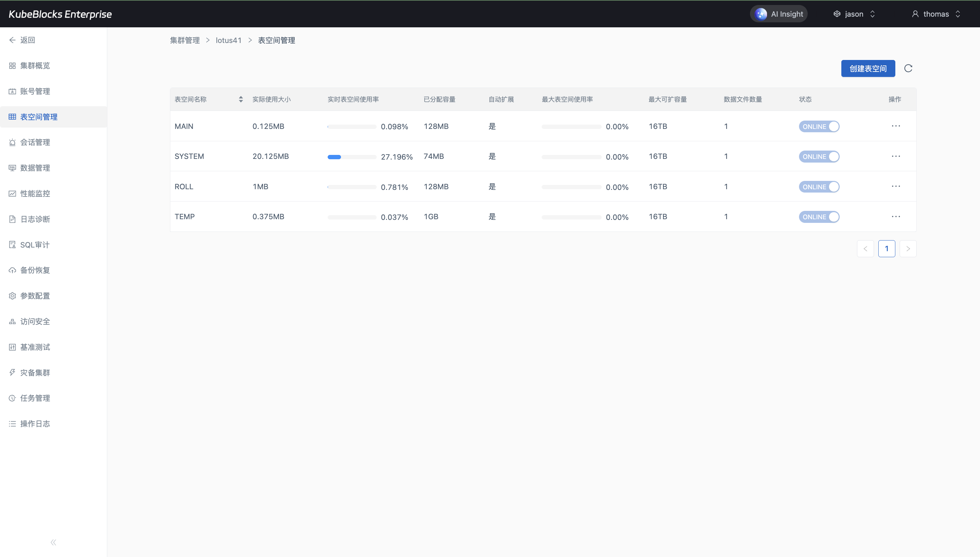Collapse the sidebar with double-chevron icon
The height and width of the screenshot is (557, 980).
53,542
